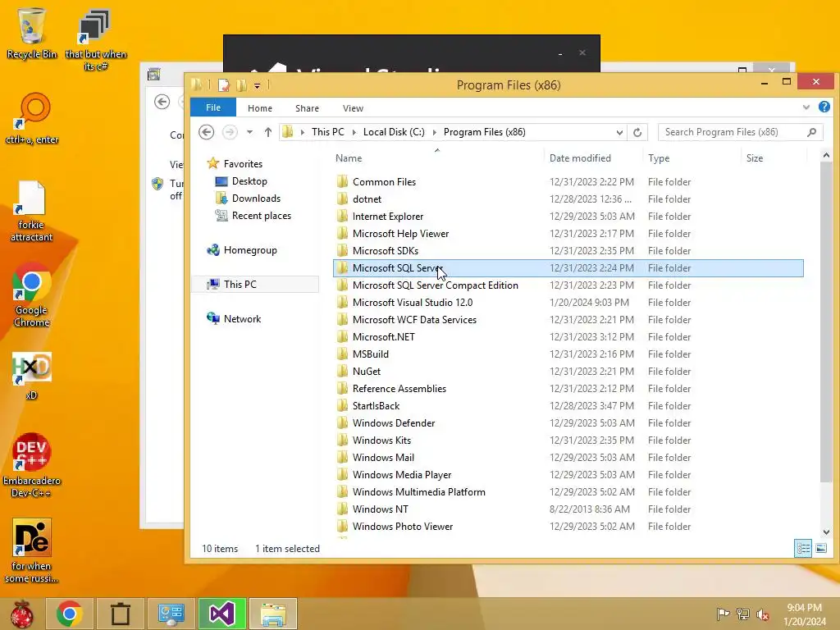Open the 'that but when its c#' shortcut
The image size is (840, 630).
95,39
